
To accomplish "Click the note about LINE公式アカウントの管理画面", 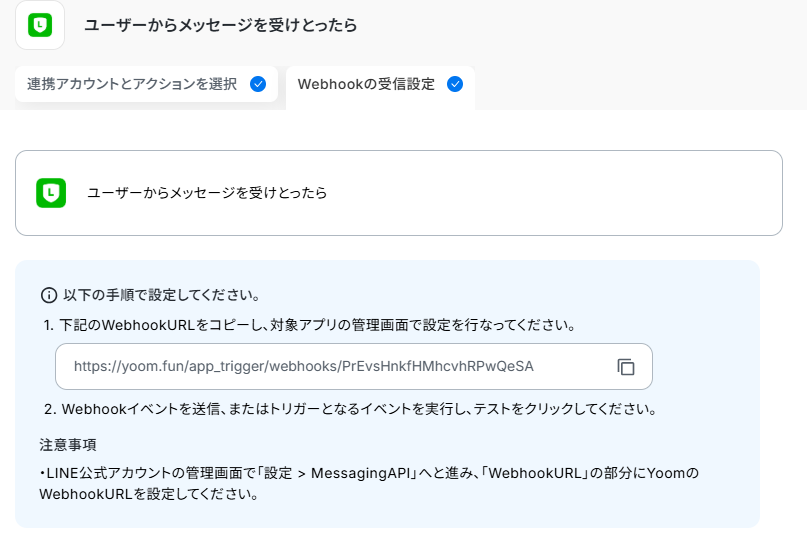I will 369,483.
